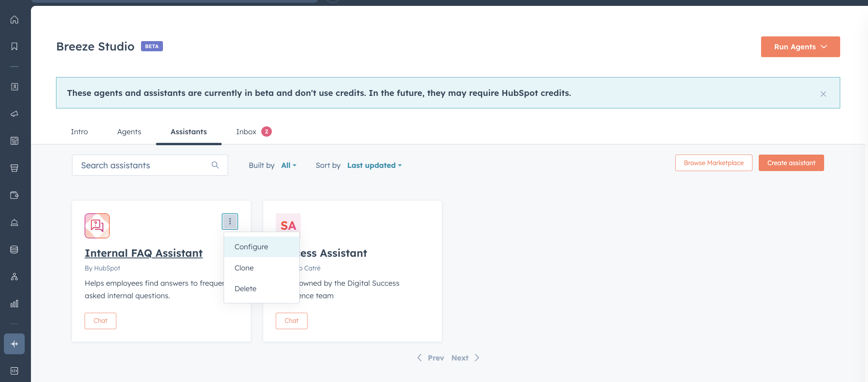Open the CRM contacts sidebar icon
The width and height of the screenshot is (868, 382).
click(14, 87)
